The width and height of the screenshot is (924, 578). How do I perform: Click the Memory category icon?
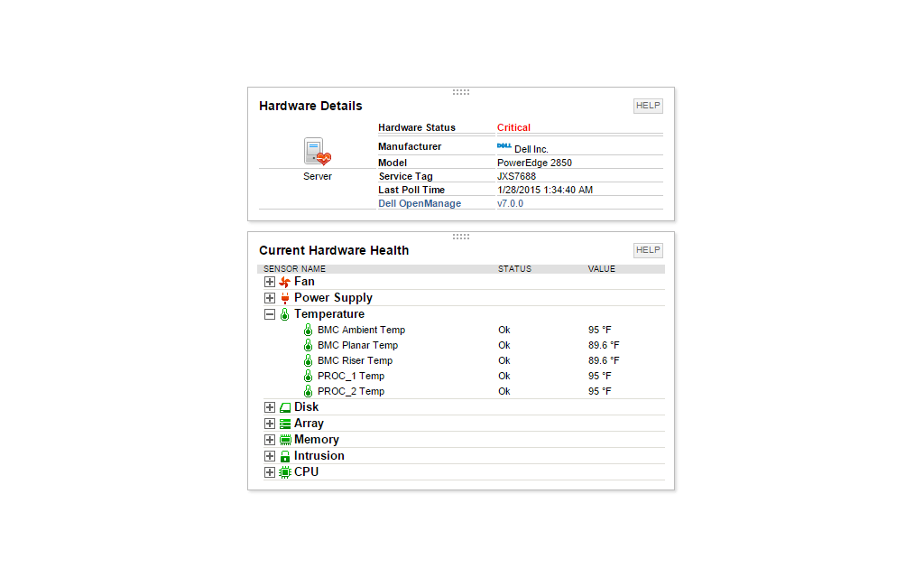[285, 440]
